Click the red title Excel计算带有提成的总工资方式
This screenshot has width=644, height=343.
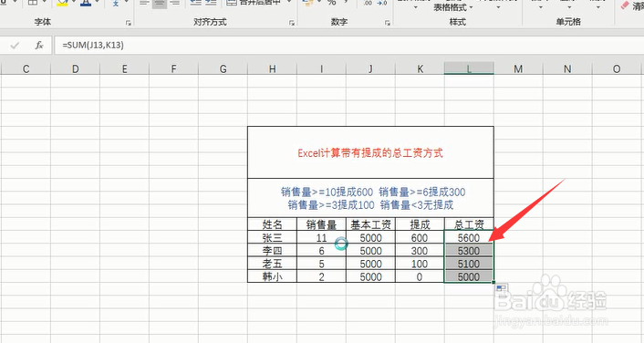pyautogui.click(x=370, y=153)
